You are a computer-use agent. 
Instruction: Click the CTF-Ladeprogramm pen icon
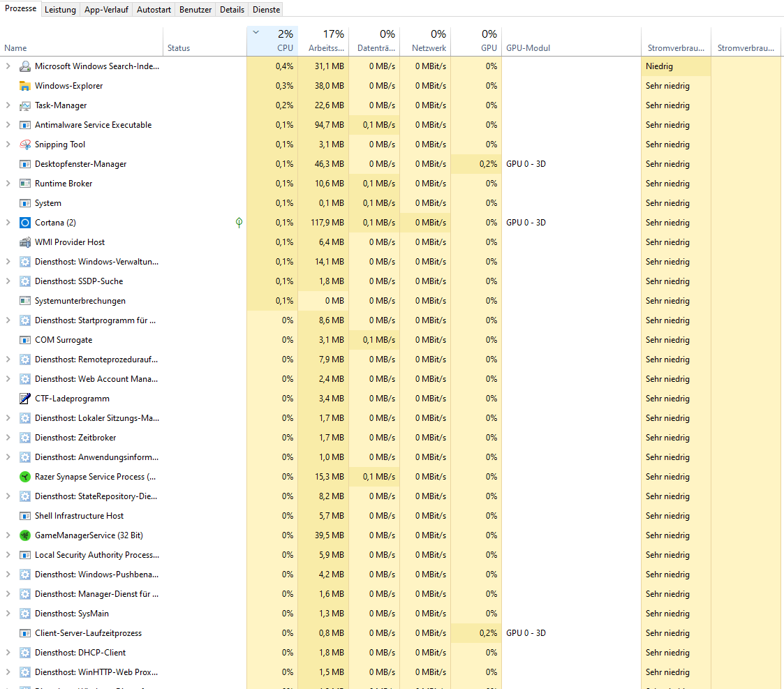click(x=25, y=399)
